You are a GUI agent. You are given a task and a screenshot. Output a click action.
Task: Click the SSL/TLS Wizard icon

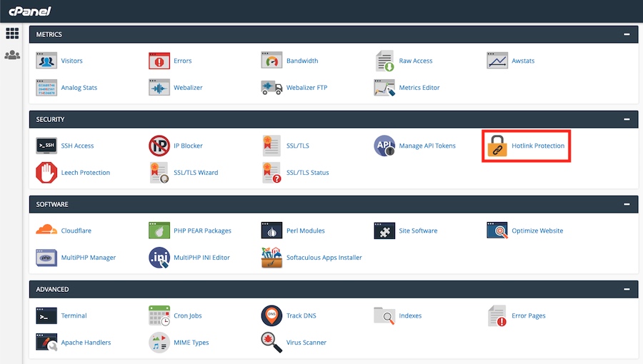pyautogui.click(x=159, y=173)
